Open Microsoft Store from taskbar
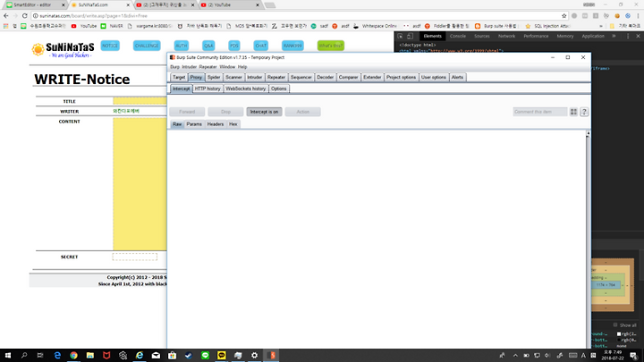 (x=172, y=356)
